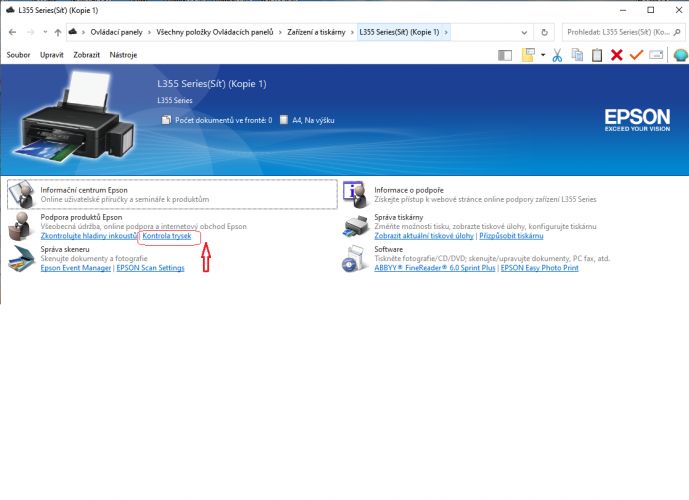Click the cloud icon in window title bar

coord(10,10)
